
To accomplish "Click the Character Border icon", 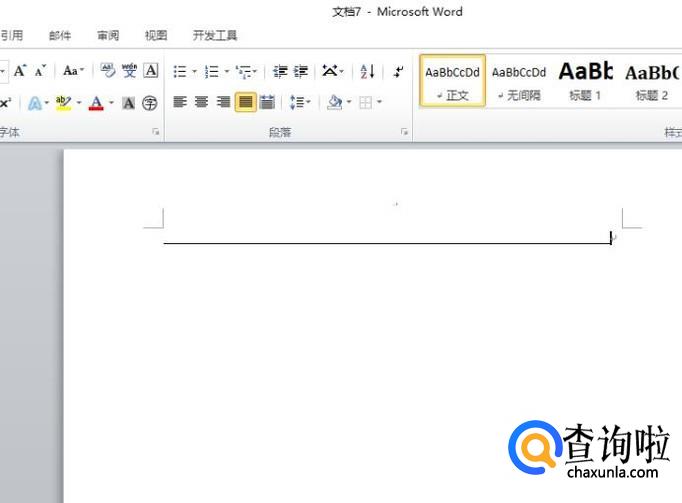I will [151, 71].
